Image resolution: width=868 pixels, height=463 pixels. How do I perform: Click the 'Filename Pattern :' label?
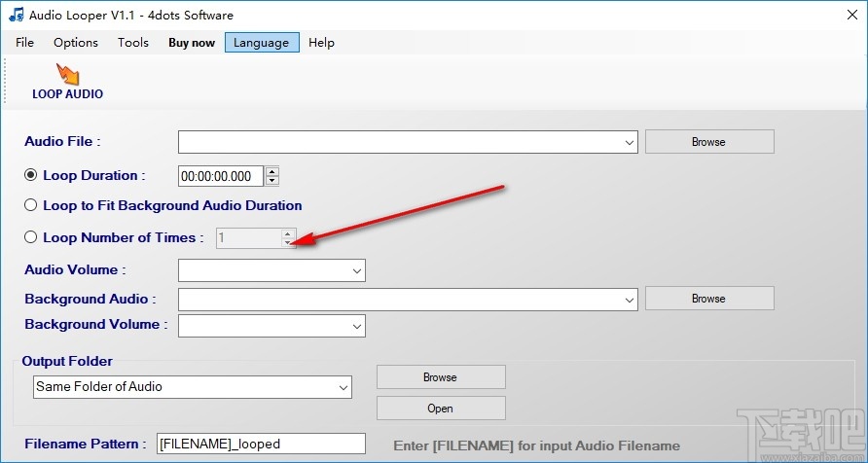pyautogui.click(x=86, y=444)
